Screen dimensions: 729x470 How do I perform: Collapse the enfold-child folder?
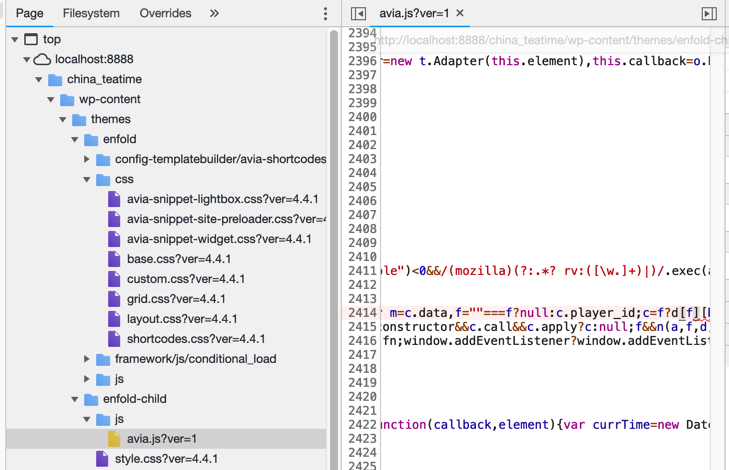tap(75, 399)
